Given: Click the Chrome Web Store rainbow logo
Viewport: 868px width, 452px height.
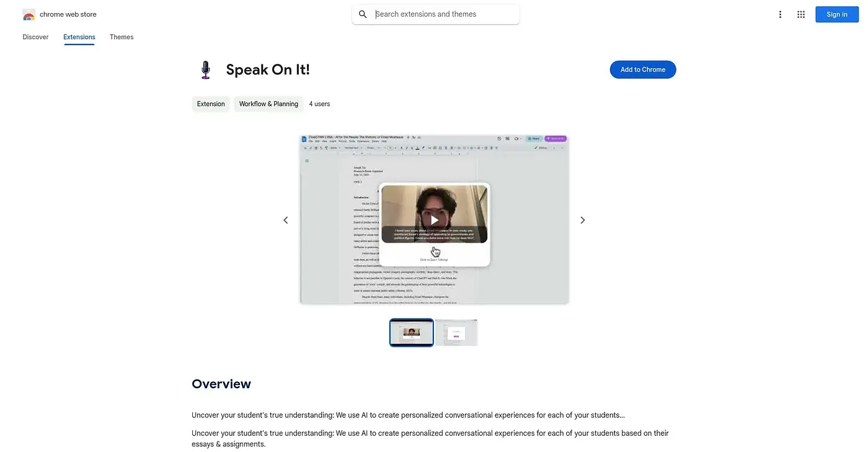Looking at the screenshot, I should [x=29, y=14].
